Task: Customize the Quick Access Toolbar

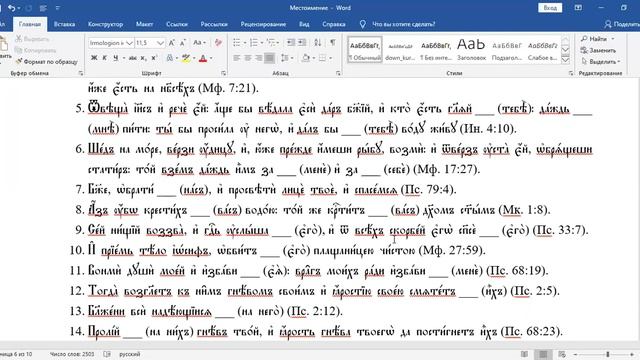Action: coord(58,8)
